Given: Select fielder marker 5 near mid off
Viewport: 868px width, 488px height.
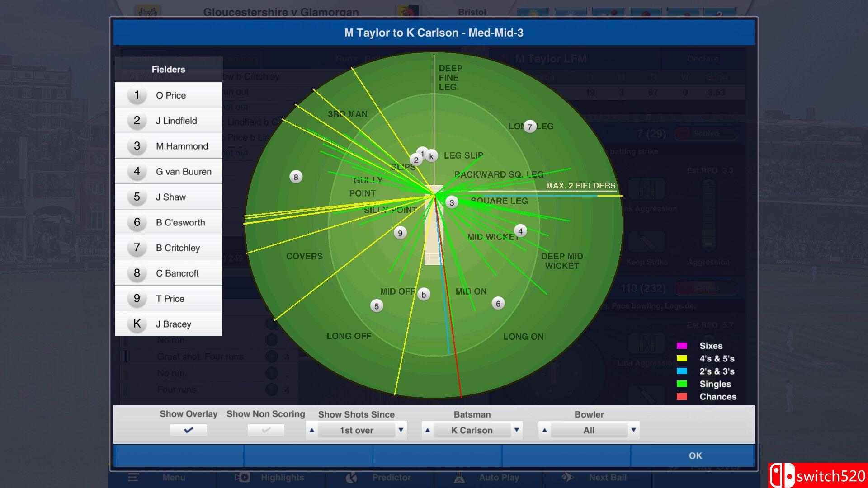Looking at the screenshot, I should (377, 306).
